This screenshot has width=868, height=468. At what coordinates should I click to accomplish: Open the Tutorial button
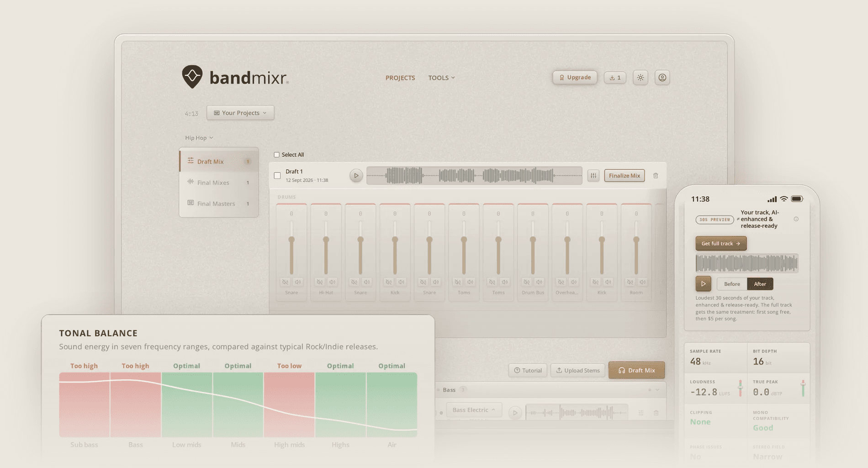pyautogui.click(x=528, y=370)
